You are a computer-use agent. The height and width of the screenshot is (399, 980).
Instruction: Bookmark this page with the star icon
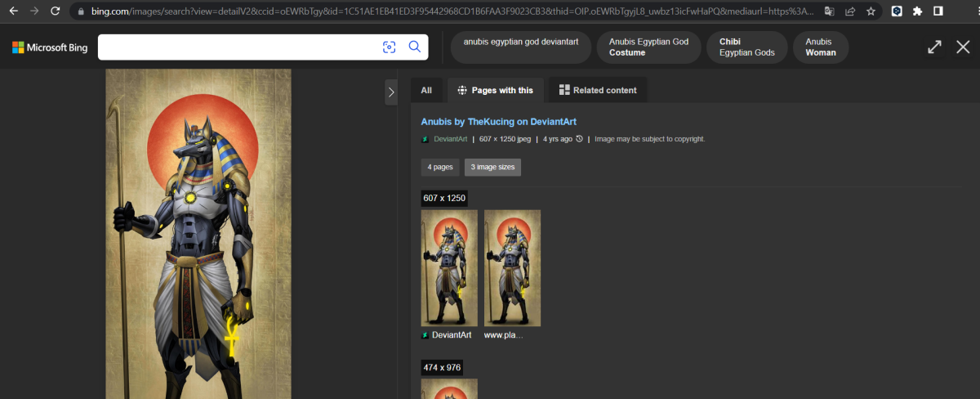pyautogui.click(x=871, y=11)
